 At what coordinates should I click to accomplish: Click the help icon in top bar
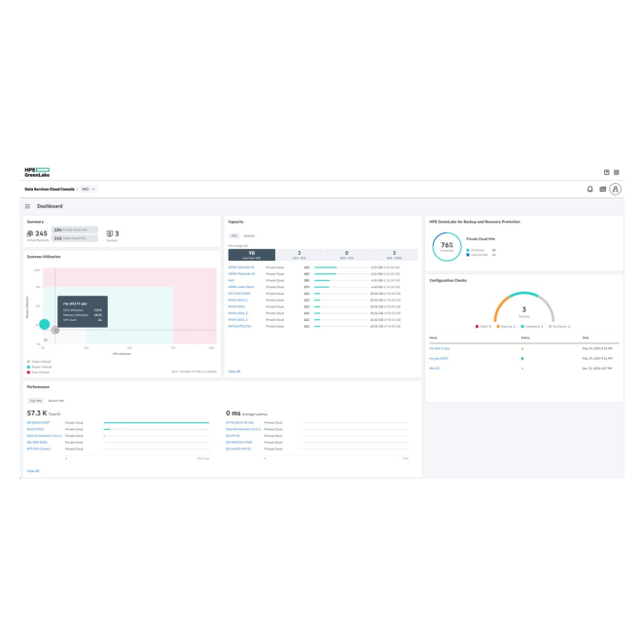[606, 172]
